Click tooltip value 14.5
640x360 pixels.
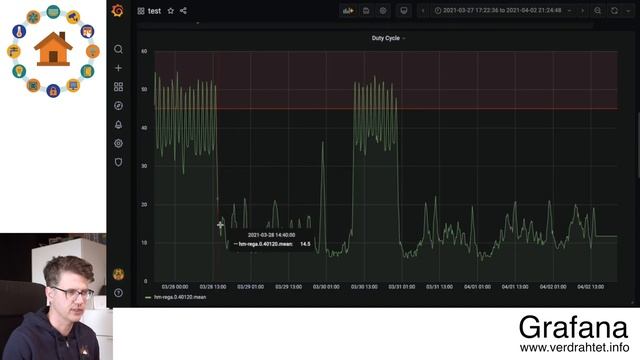coord(305,244)
